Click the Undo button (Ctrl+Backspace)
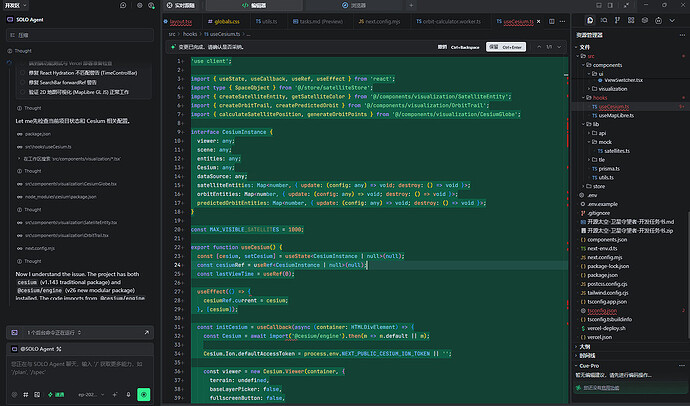The image size is (690, 406). pyautogui.click(x=458, y=47)
